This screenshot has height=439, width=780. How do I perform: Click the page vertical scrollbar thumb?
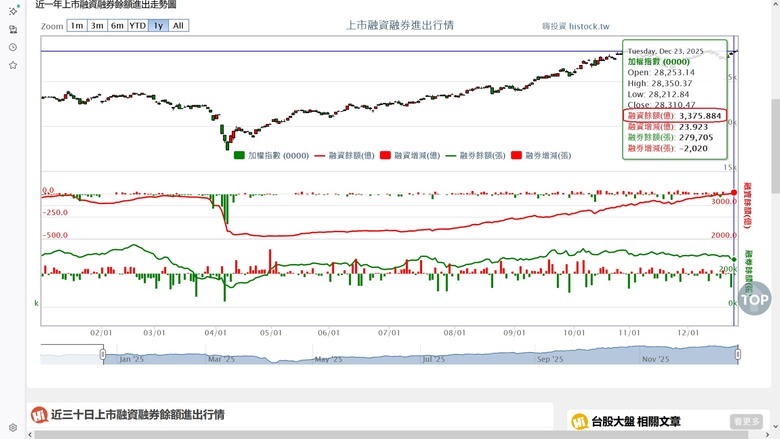776,146
